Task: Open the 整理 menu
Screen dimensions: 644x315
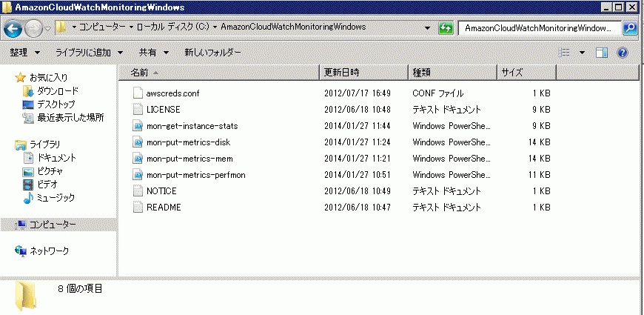Action: coord(25,52)
